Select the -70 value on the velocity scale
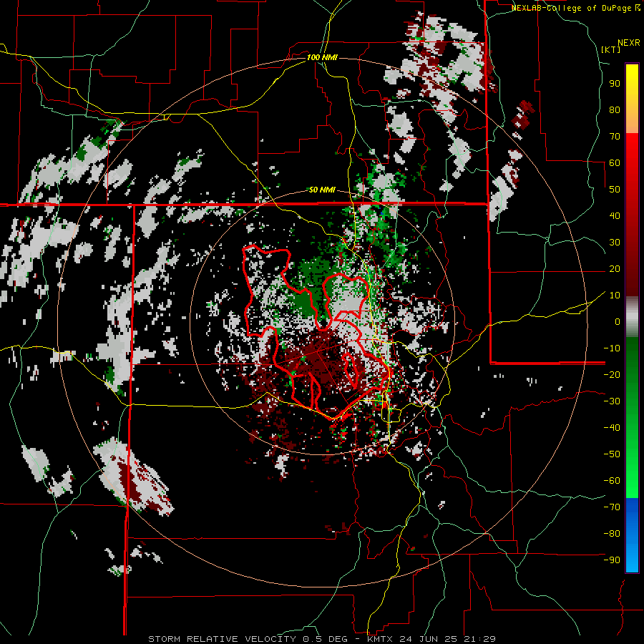The width and height of the screenshot is (644, 644). click(612, 507)
